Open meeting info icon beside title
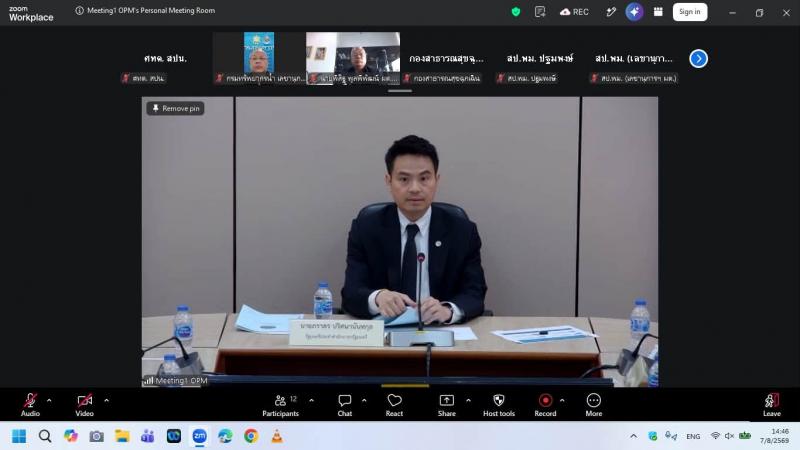 point(80,10)
